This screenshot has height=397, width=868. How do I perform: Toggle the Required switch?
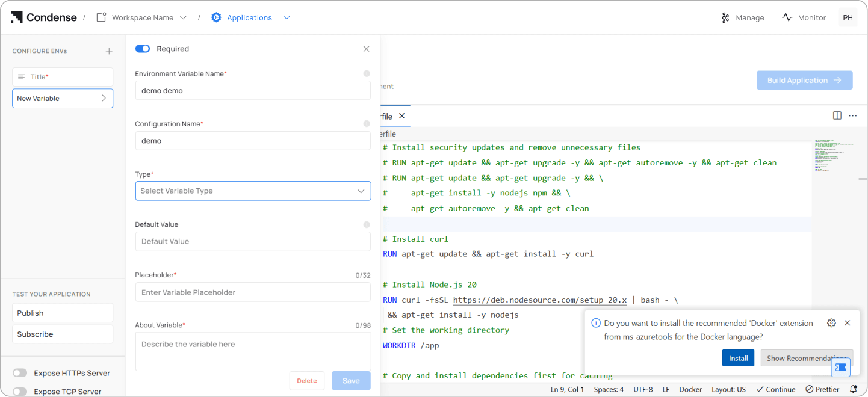143,49
